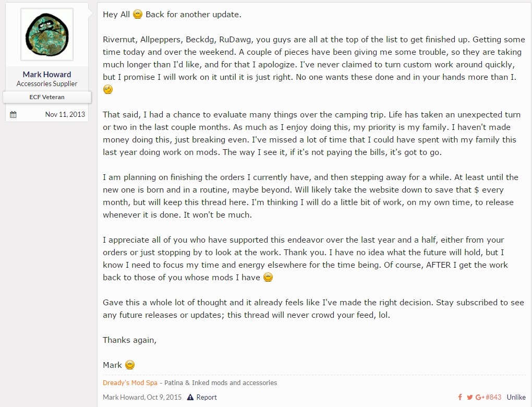
Task: Unlike this post
Action: tap(516, 397)
